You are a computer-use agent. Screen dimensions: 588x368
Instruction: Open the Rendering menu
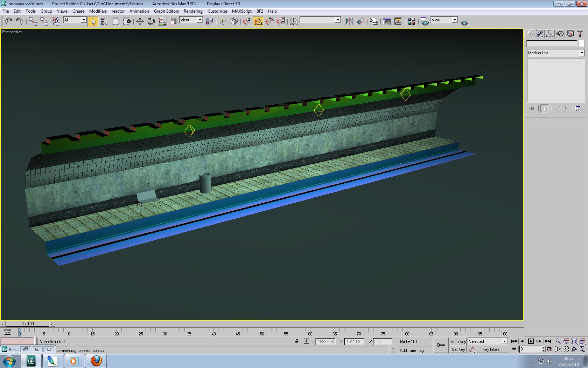[x=193, y=11]
